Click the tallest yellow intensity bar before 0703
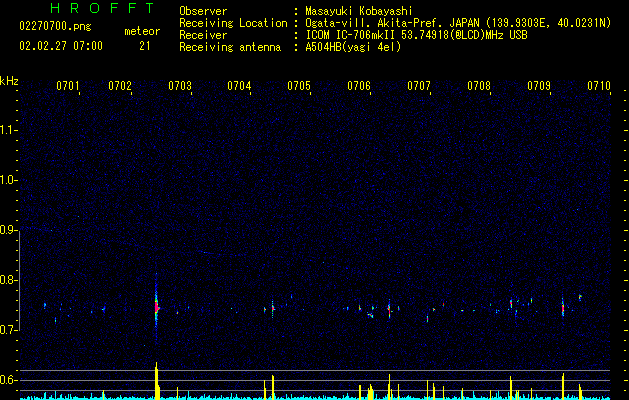Image resolution: width=629 pixels, height=400 pixels. tap(156, 381)
